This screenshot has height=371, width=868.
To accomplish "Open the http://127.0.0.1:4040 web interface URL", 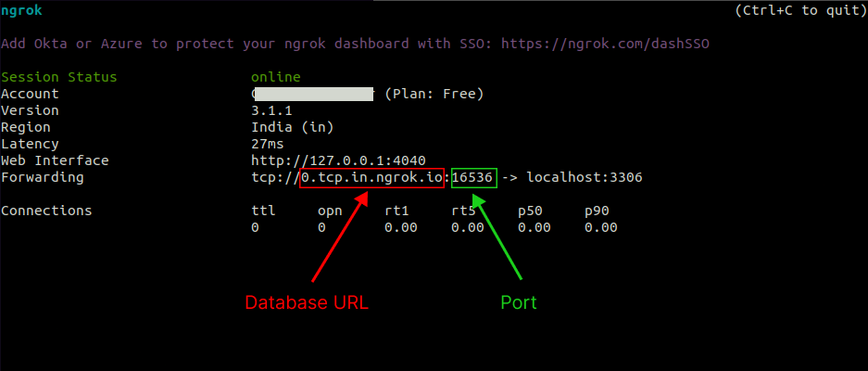I will (x=338, y=160).
